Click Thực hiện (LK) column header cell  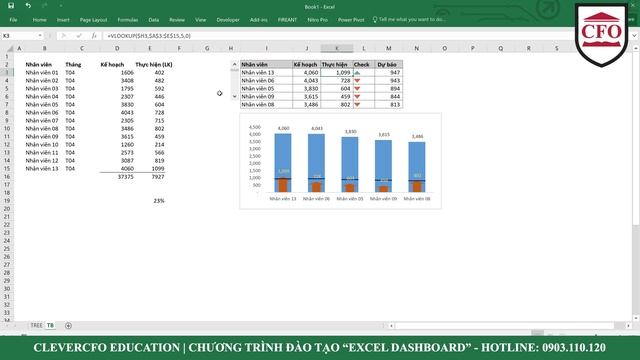tap(153, 64)
